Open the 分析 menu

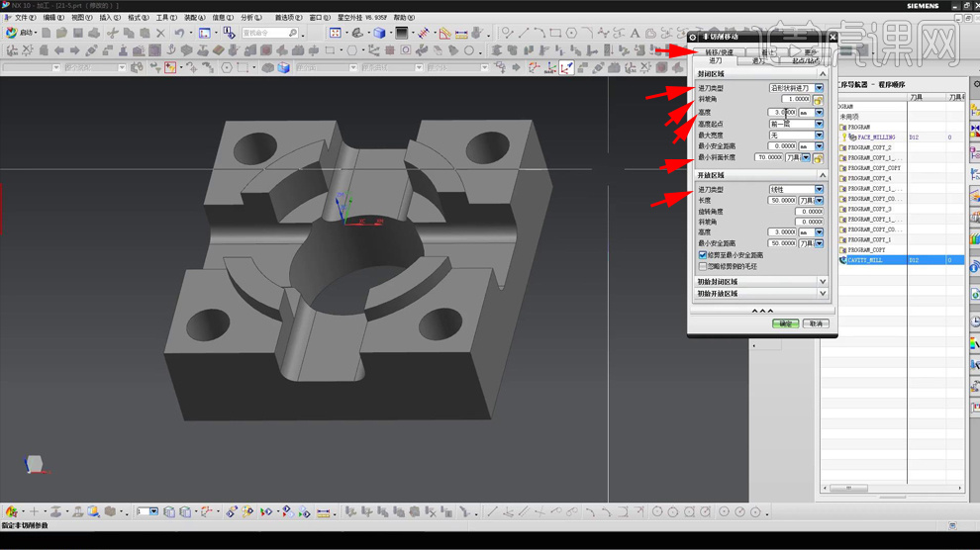point(250,18)
